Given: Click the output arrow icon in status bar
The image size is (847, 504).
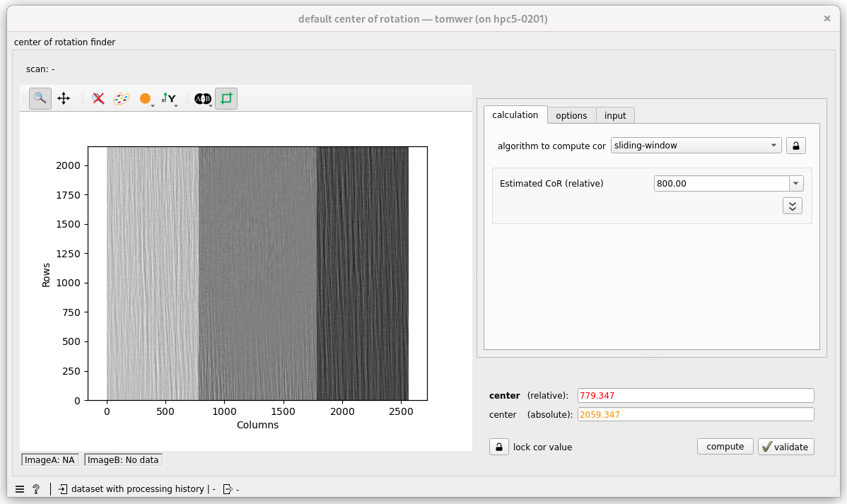Looking at the screenshot, I should (228, 489).
